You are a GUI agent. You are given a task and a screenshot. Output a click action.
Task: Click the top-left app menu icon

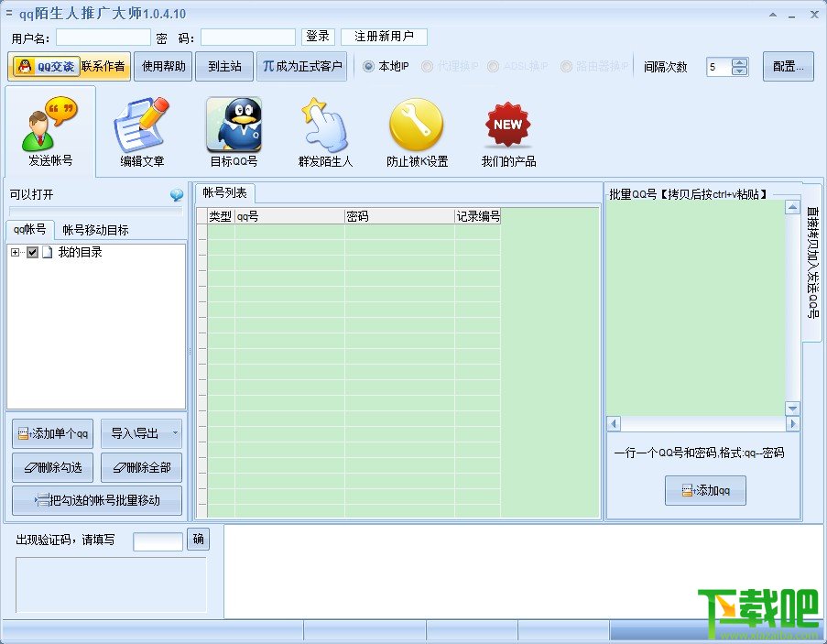(x=9, y=13)
